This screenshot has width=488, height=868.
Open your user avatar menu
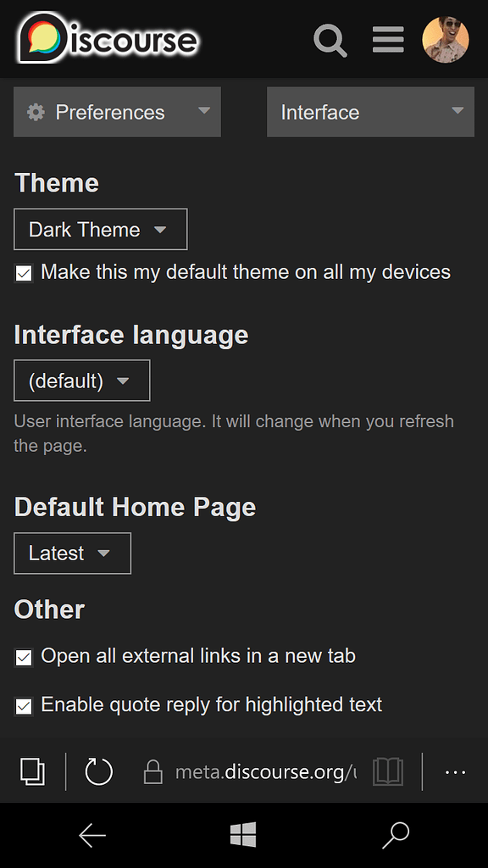tap(446, 39)
